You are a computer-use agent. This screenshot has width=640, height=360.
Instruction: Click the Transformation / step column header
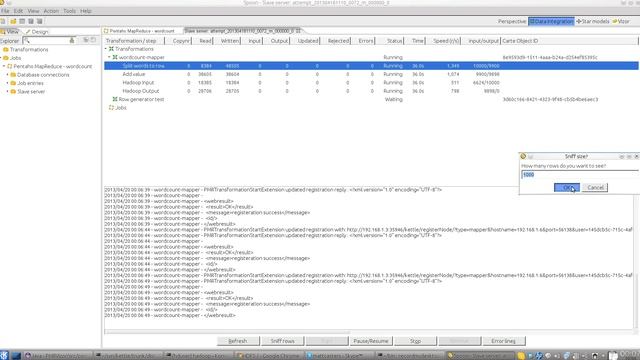click(x=134, y=41)
